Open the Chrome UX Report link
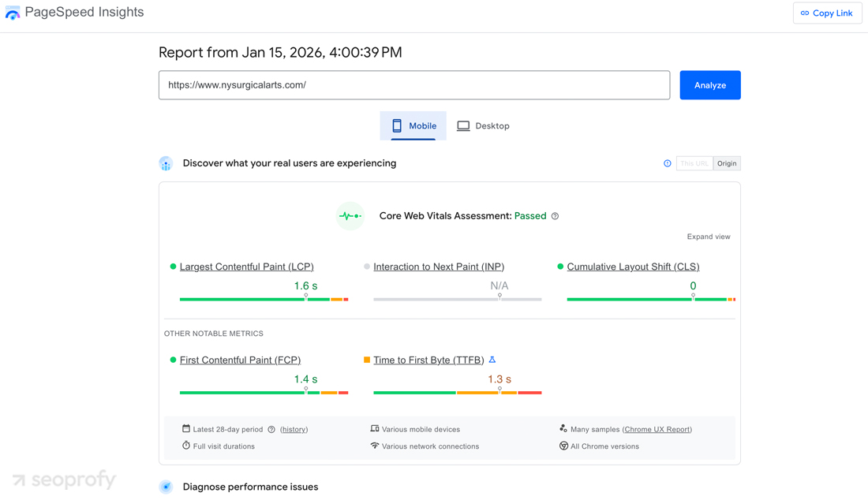 point(657,429)
